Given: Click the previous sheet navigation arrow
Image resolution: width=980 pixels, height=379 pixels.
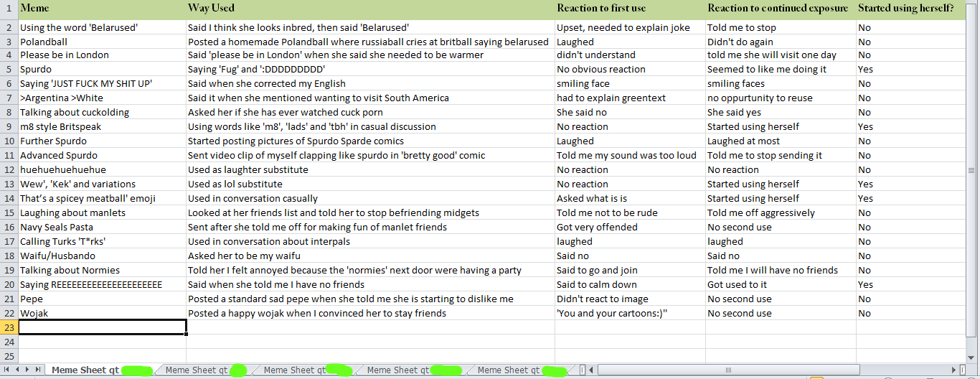Looking at the screenshot, I should (18, 370).
